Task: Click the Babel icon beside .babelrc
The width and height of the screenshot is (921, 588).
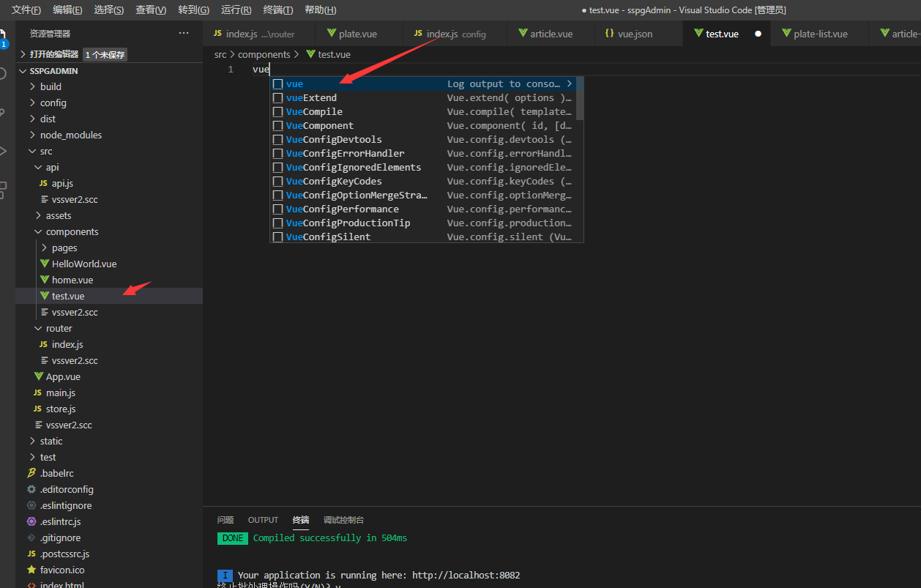Action: coord(31,473)
